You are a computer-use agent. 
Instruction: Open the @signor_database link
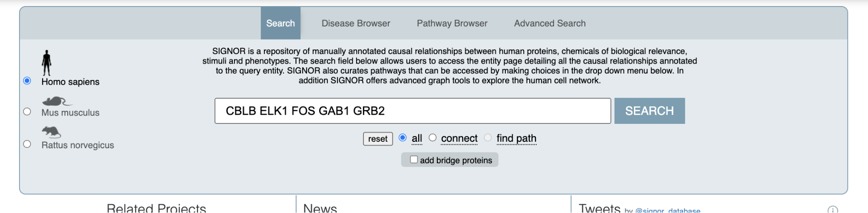point(667,210)
